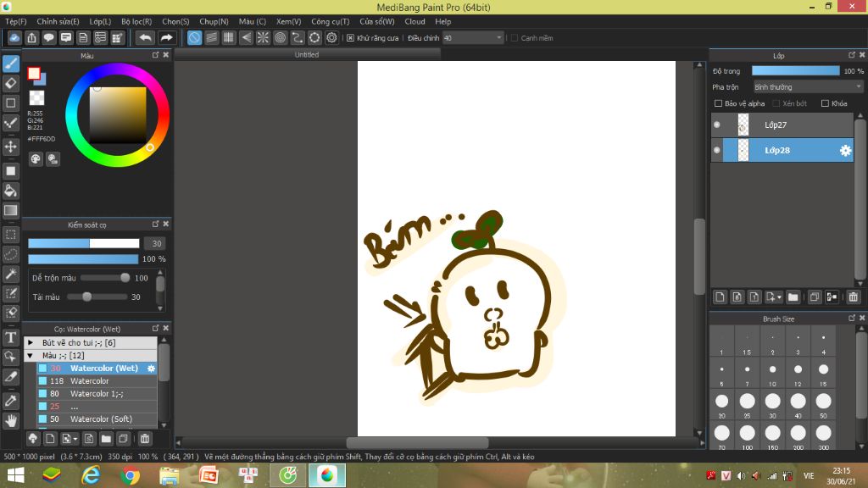Open Lớp(L) menu
Viewport: 868px width, 488px height.
coord(100,21)
